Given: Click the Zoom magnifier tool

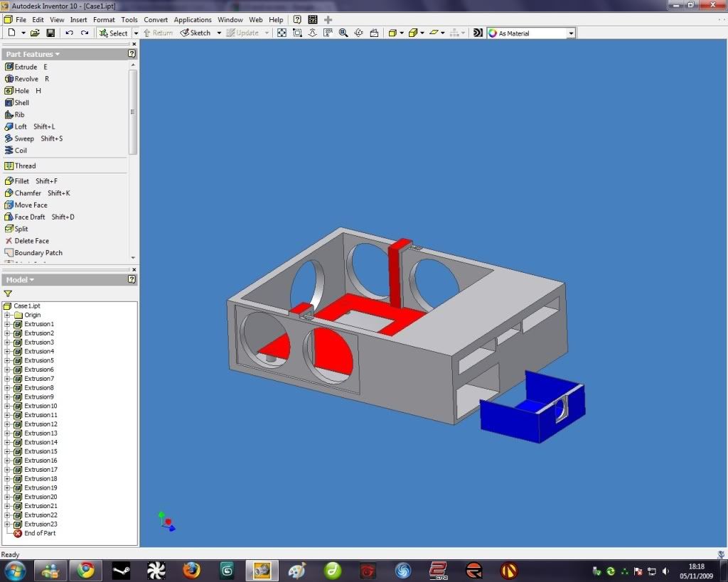Looking at the screenshot, I should tap(343, 33).
